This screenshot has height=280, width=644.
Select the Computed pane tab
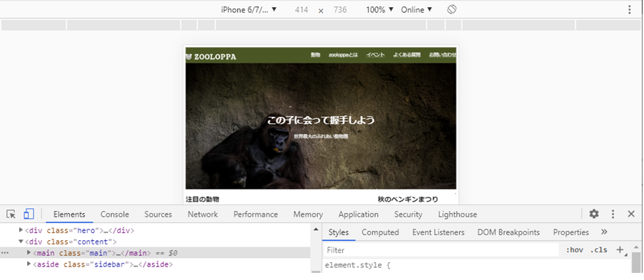tap(380, 232)
